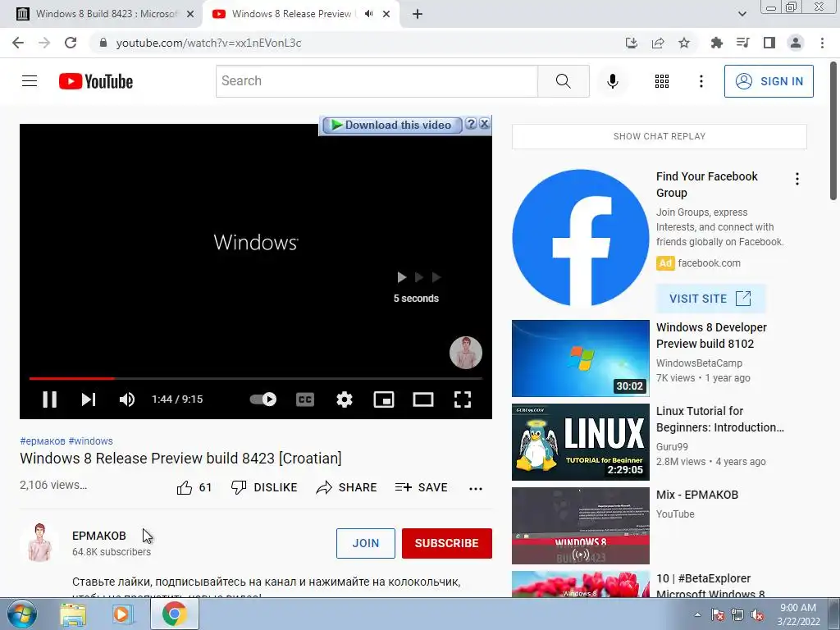Click the JOIN button
The image size is (840, 630).
pyautogui.click(x=366, y=543)
